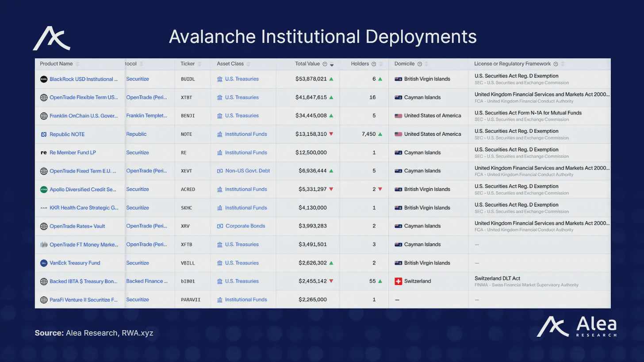Click the Ticker column header
644x362 pixels.
coord(188,64)
